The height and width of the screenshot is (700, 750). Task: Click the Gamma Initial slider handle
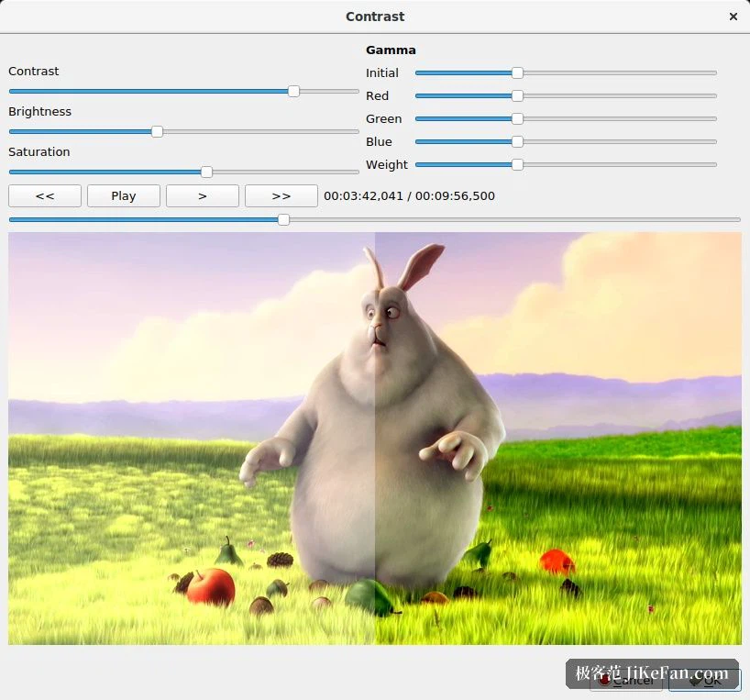pos(517,73)
